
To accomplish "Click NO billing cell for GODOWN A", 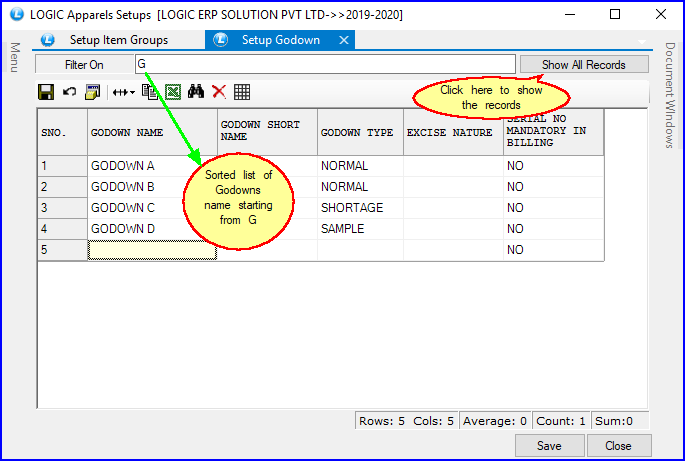I will pyautogui.click(x=554, y=166).
